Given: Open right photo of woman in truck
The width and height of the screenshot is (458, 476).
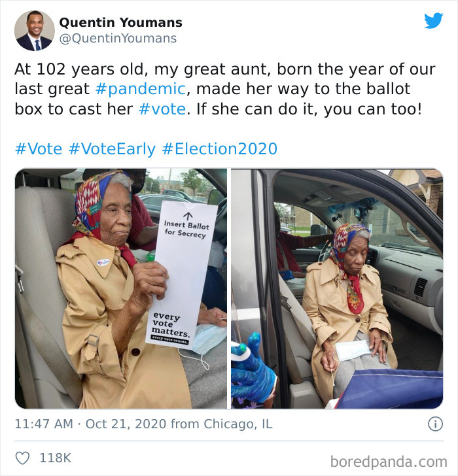Looking at the screenshot, I should [337, 288].
